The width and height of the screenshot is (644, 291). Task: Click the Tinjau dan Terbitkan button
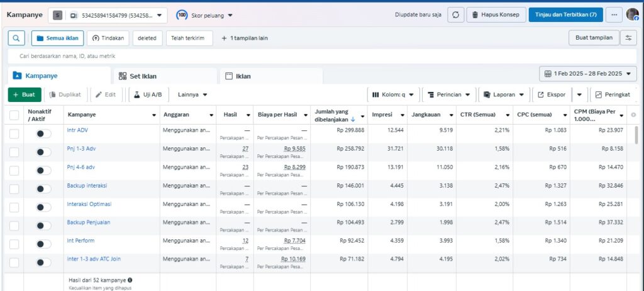[x=566, y=14]
